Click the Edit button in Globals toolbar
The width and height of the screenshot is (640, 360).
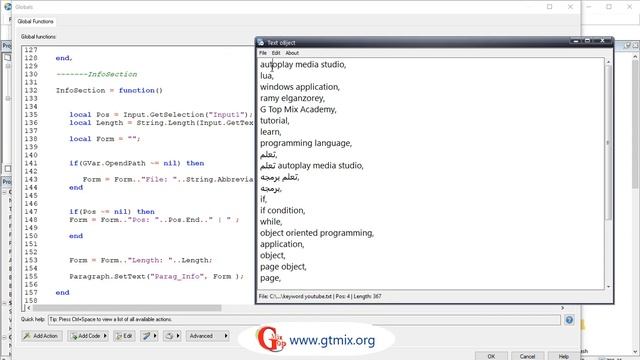(x=124, y=336)
